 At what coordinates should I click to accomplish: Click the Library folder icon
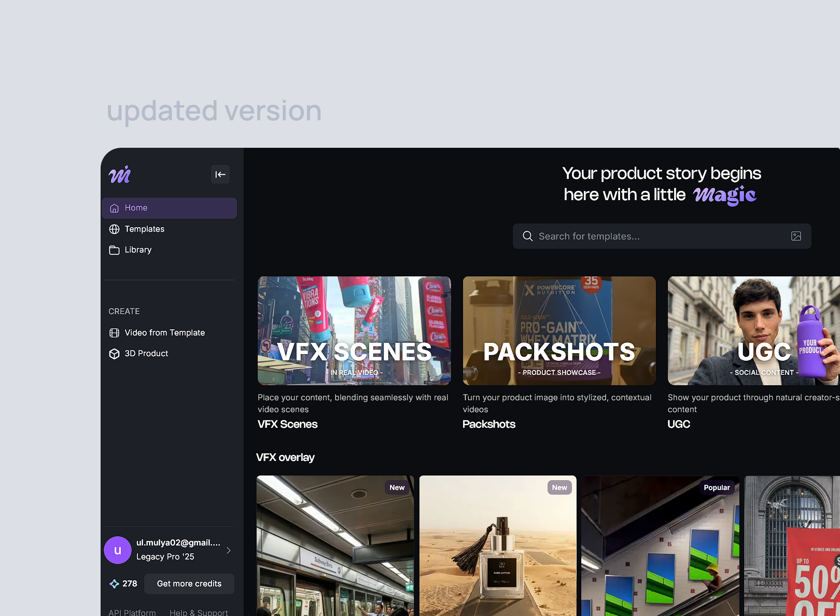click(x=114, y=250)
